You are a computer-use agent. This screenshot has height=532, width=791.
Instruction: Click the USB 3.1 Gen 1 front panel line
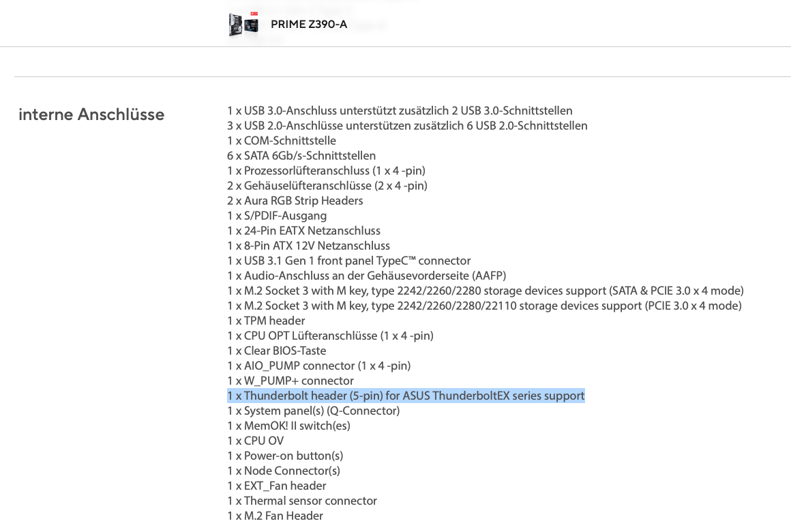[348, 261]
